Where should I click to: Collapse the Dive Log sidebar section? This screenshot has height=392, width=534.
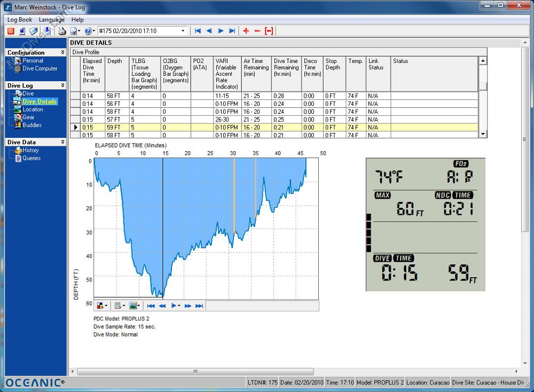(x=63, y=85)
